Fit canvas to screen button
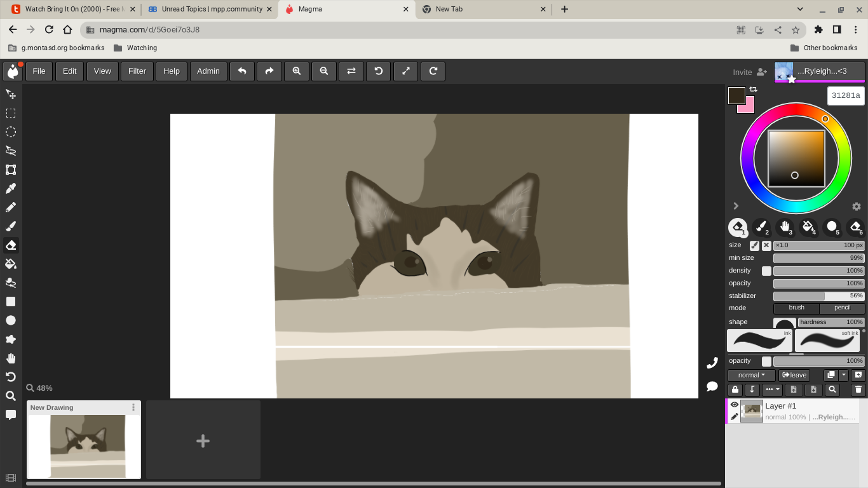This screenshot has width=868, height=488. pos(406,71)
